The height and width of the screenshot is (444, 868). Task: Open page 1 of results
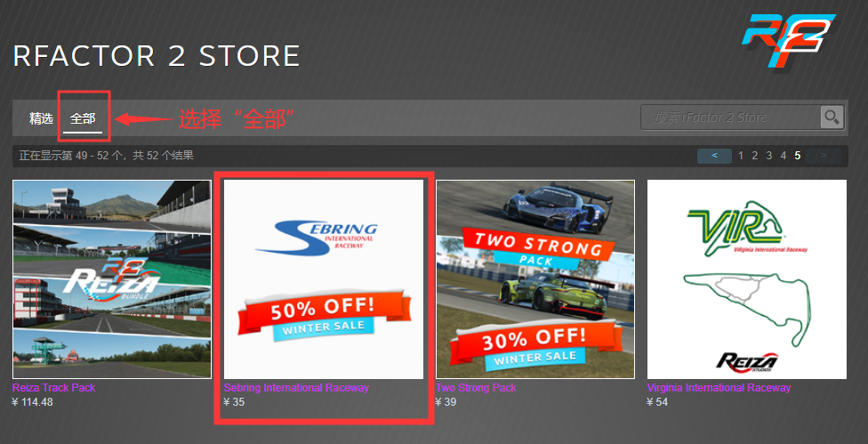point(741,156)
